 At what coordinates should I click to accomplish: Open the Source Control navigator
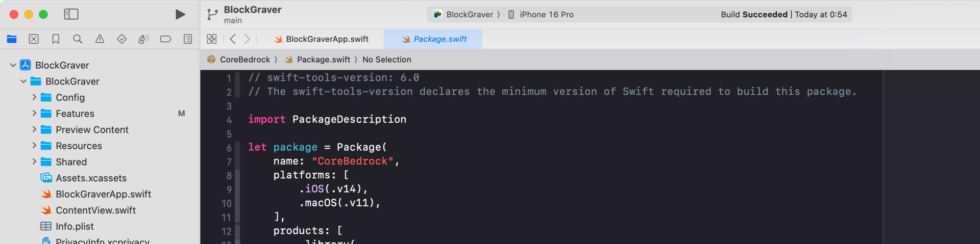[34, 39]
